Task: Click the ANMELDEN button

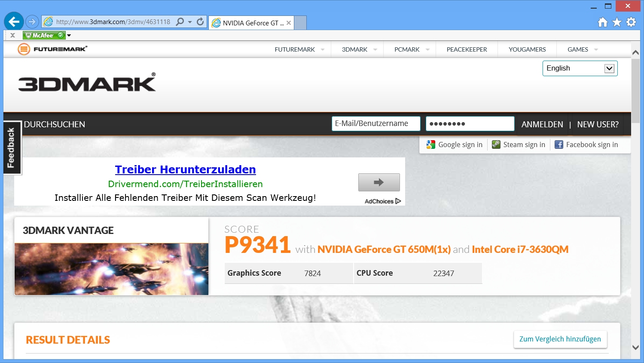Action: click(542, 124)
